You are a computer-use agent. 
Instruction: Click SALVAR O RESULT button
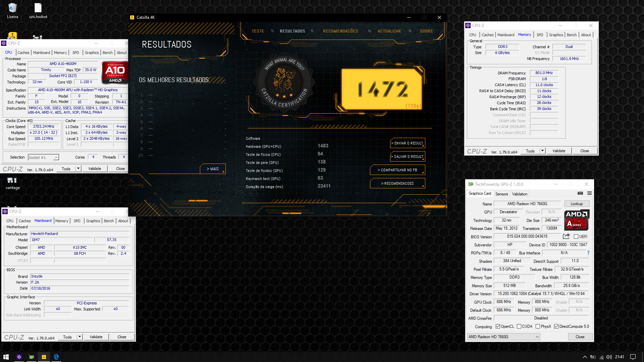coord(408,157)
